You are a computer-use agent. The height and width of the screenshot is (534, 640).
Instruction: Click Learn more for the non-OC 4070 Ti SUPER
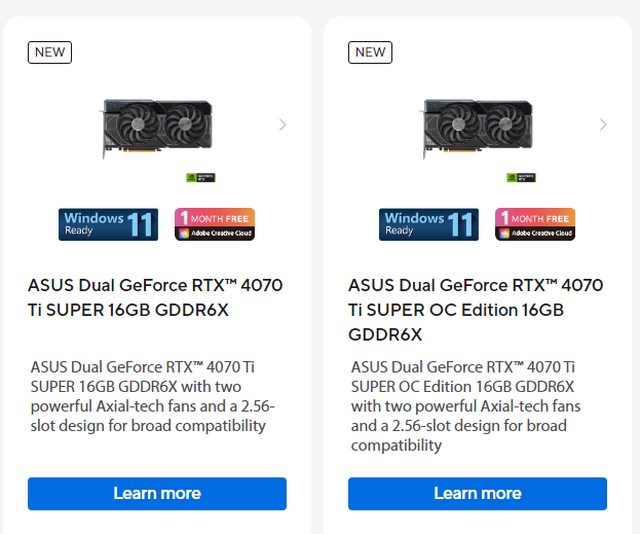coord(157,494)
